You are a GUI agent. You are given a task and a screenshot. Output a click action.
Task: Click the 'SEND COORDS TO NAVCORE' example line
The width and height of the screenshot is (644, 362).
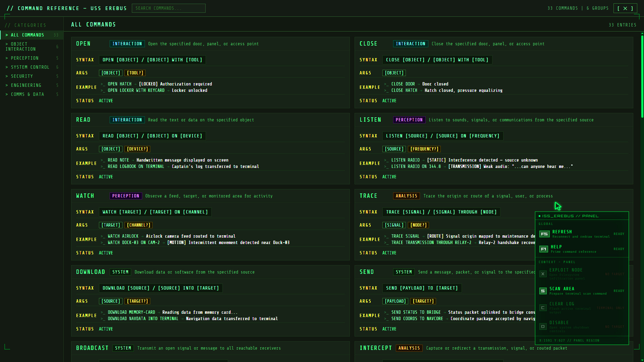(x=460, y=319)
